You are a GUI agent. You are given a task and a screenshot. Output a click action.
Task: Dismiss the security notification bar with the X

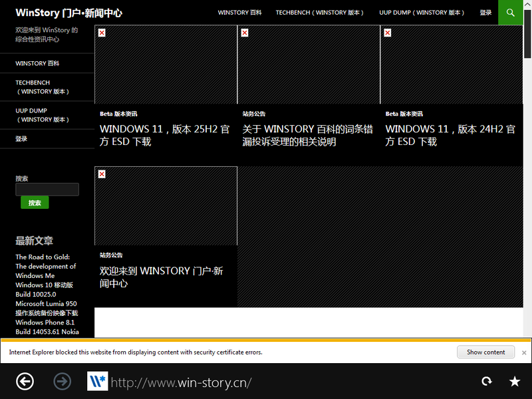tap(524, 352)
